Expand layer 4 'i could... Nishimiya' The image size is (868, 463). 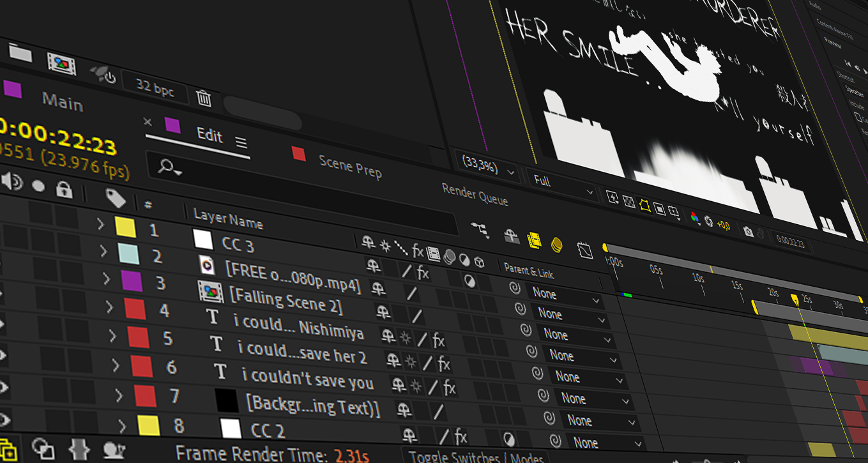(x=109, y=307)
